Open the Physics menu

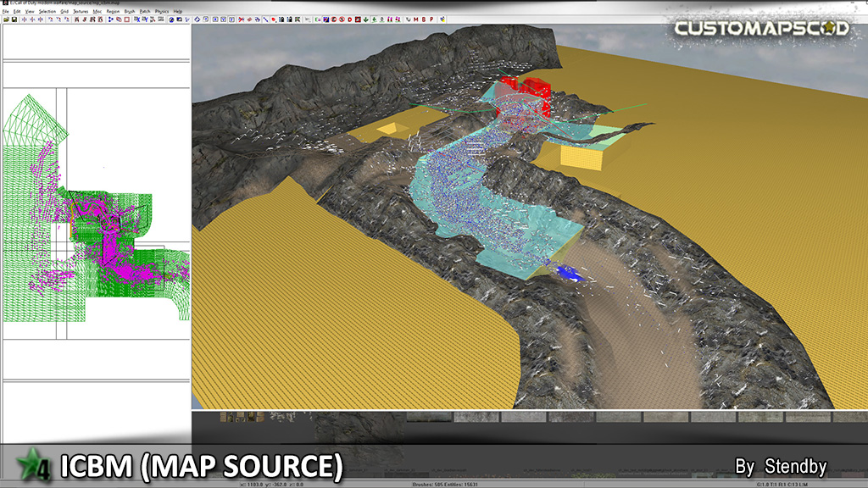coord(162,11)
